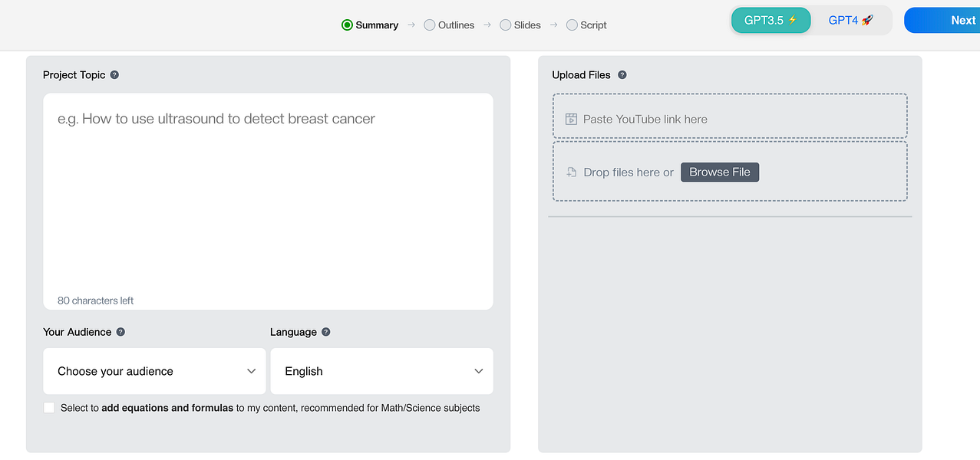Enable the add equations and formulas checkbox

49,408
